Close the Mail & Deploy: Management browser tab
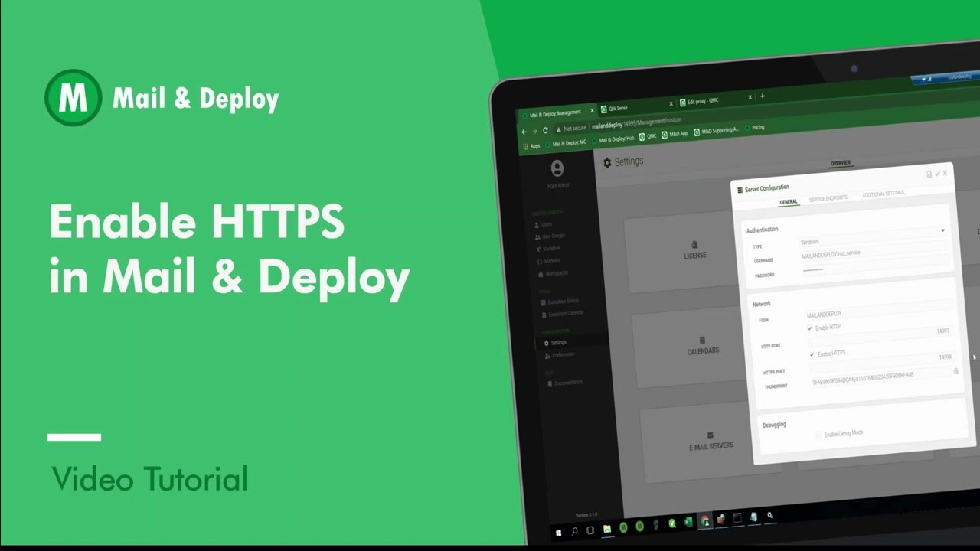Viewport: 980px width, 551px height. [x=592, y=110]
